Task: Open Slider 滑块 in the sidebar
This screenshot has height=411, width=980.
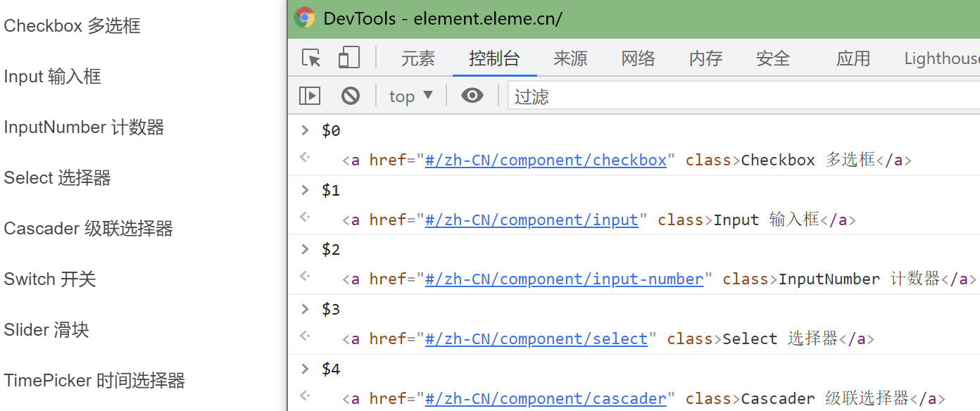Action: (46, 329)
